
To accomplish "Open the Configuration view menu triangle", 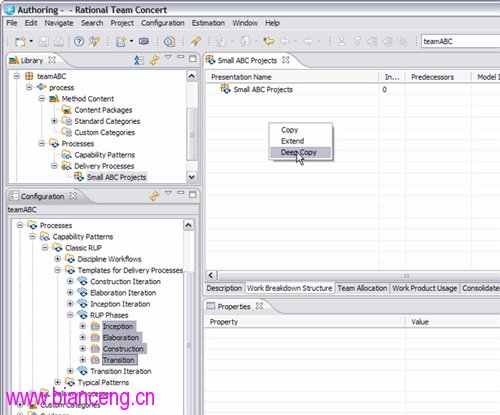I will (168, 193).
